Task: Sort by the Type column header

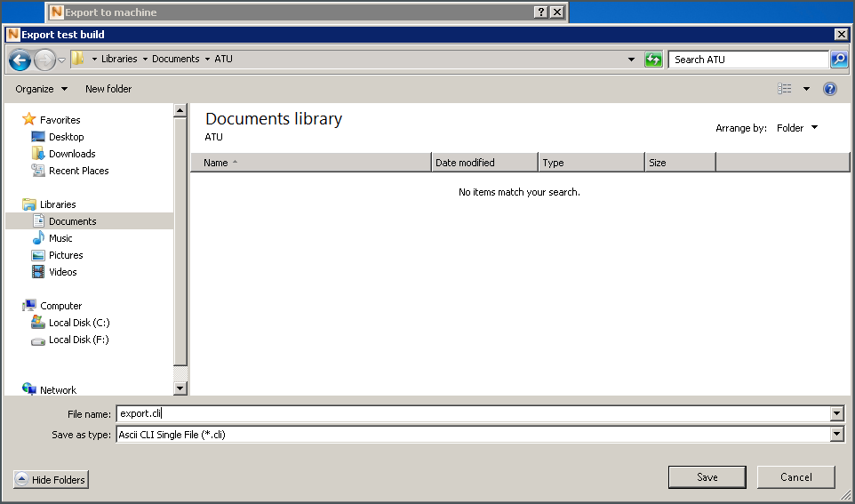Action: click(x=592, y=163)
